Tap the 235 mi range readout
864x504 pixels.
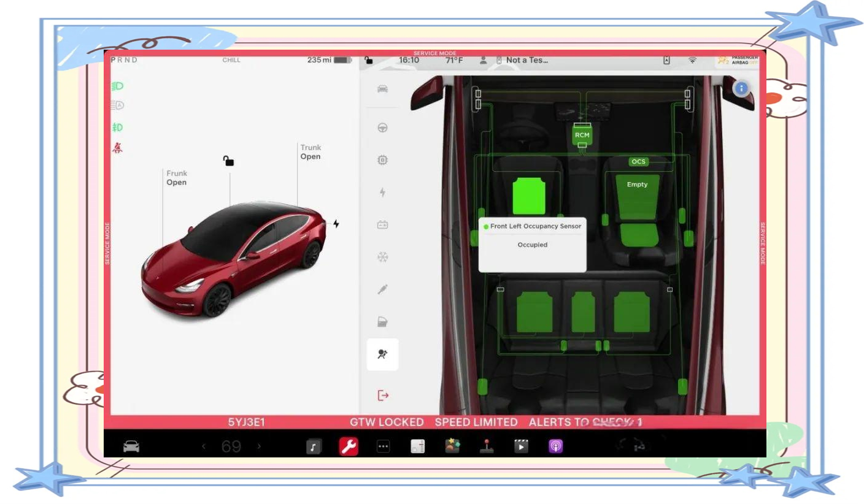coord(319,60)
